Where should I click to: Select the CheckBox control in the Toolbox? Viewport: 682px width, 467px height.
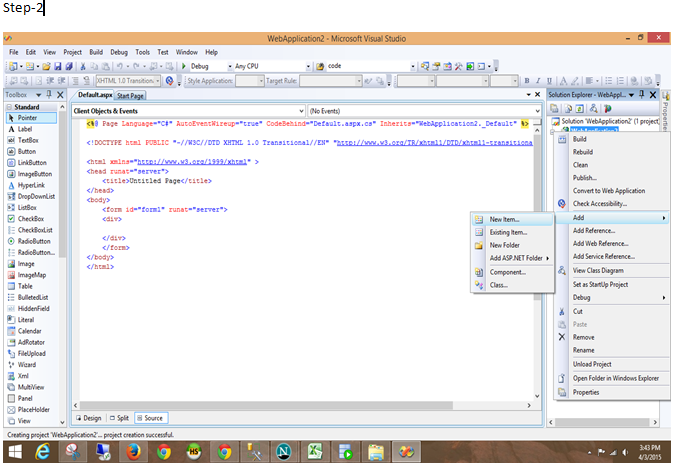(31, 218)
